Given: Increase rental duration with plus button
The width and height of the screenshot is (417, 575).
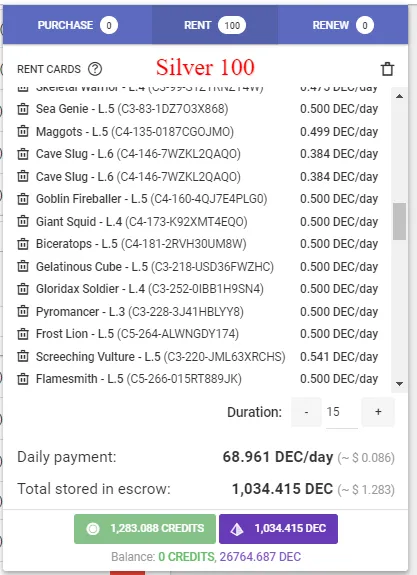Looking at the screenshot, I should tap(378, 412).
